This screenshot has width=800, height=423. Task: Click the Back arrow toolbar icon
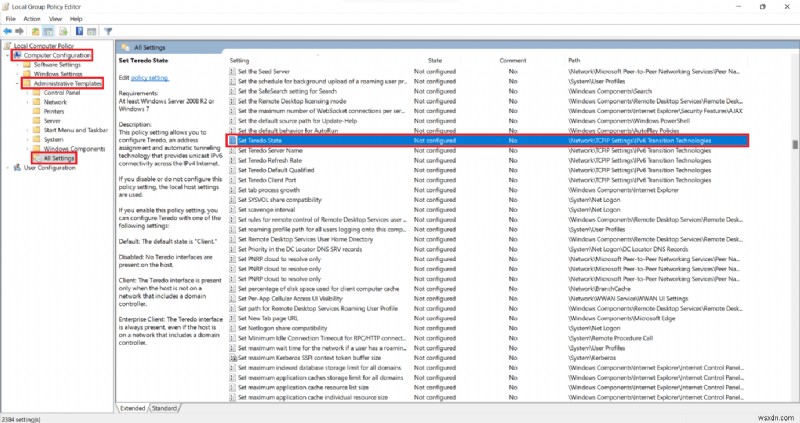8,32
